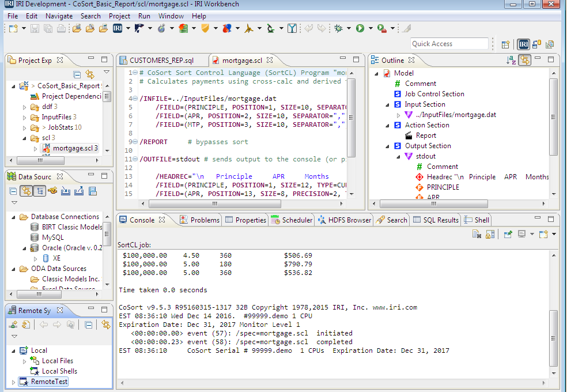Collapse the stdout node in Outline
Viewport: 567px width, 392px height.
coord(398,157)
